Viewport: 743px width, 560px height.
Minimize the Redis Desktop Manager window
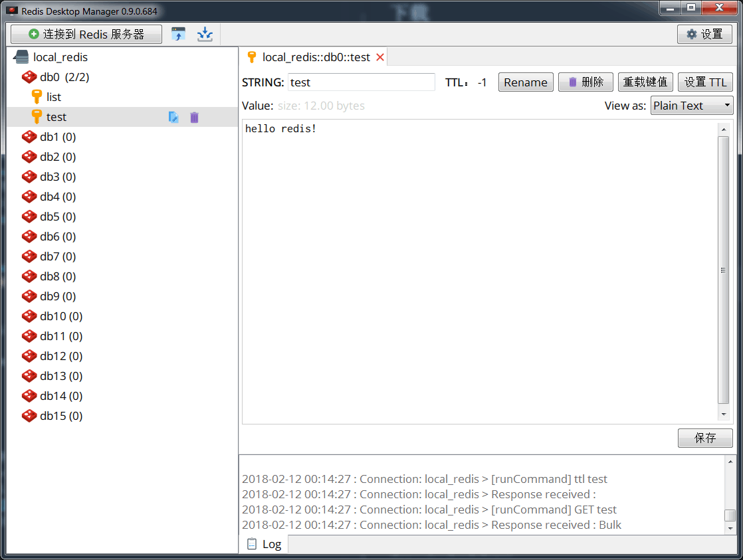(x=670, y=8)
